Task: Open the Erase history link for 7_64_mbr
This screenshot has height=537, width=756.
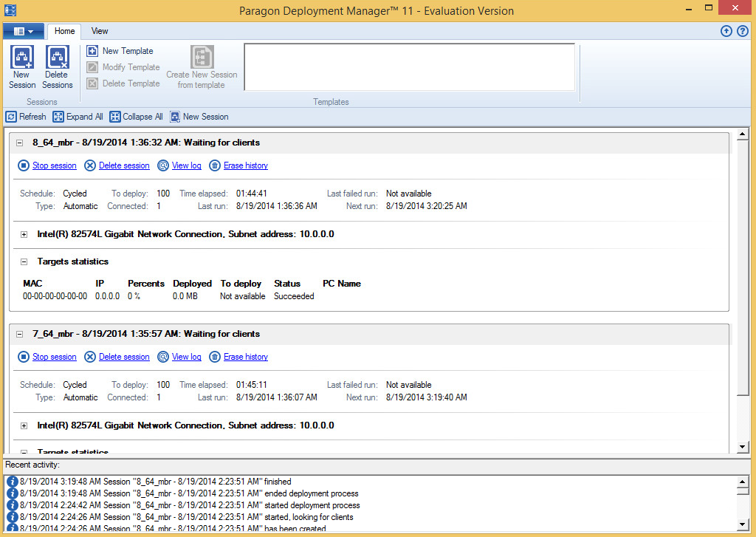Action: tap(246, 357)
